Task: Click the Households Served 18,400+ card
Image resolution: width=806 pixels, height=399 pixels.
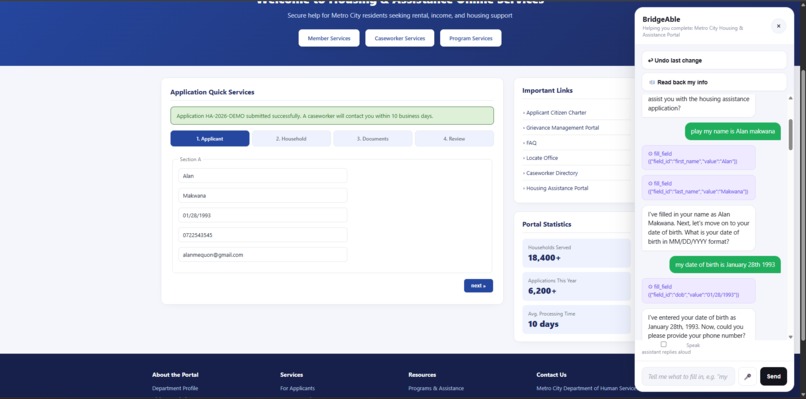Action: [x=576, y=253]
